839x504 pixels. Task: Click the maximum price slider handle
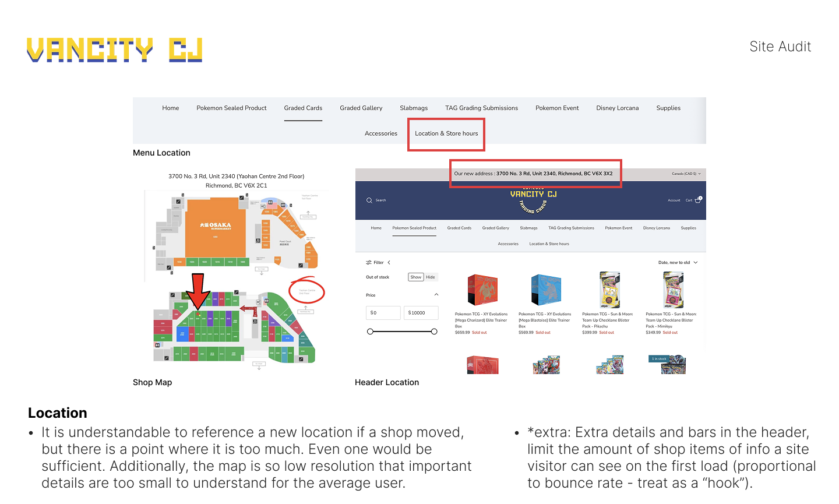point(434,332)
